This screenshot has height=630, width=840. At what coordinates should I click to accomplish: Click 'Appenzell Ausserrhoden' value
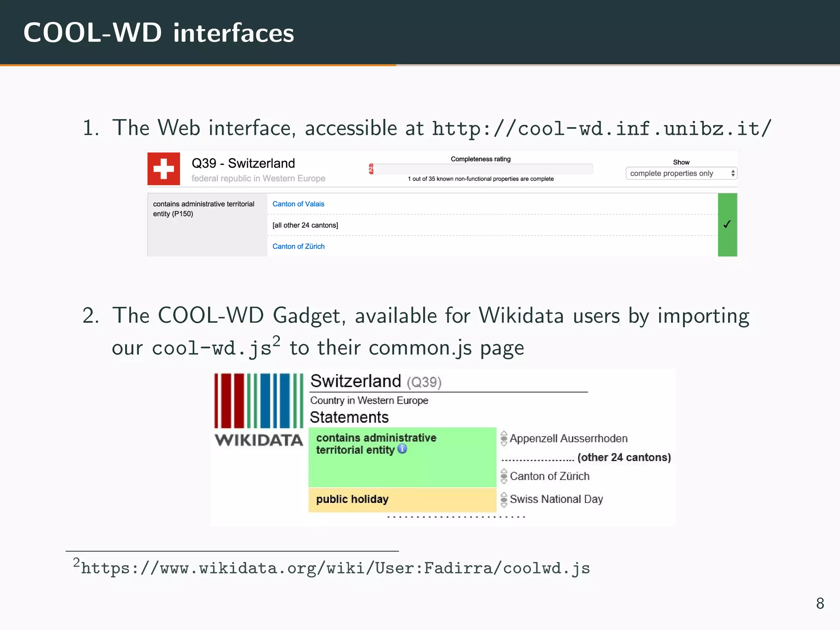568,438
